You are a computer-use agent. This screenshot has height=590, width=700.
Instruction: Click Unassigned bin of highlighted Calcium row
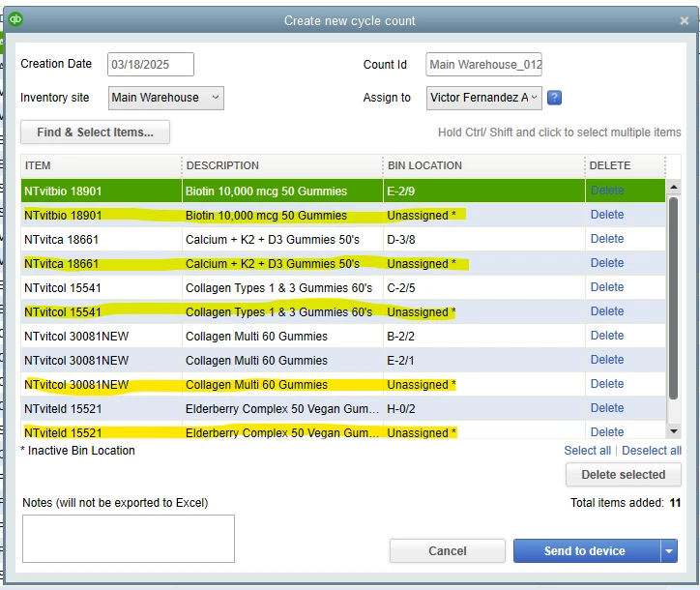point(484,263)
